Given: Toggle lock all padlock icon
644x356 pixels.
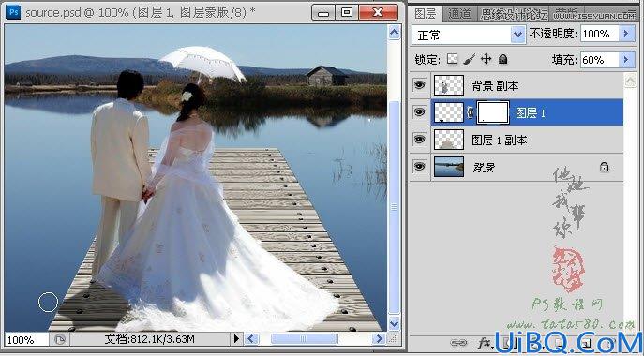Looking at the screenshot, I should coord(502,60).
